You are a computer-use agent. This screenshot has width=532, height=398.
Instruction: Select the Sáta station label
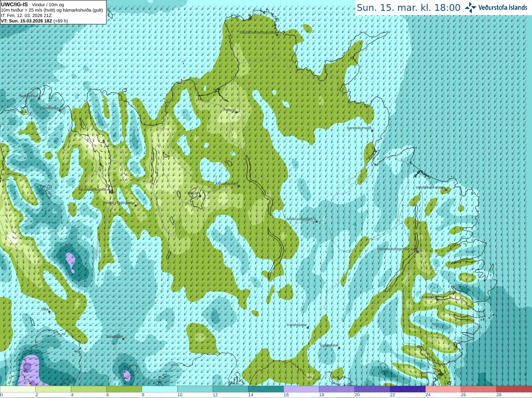[x=44, y=309]
